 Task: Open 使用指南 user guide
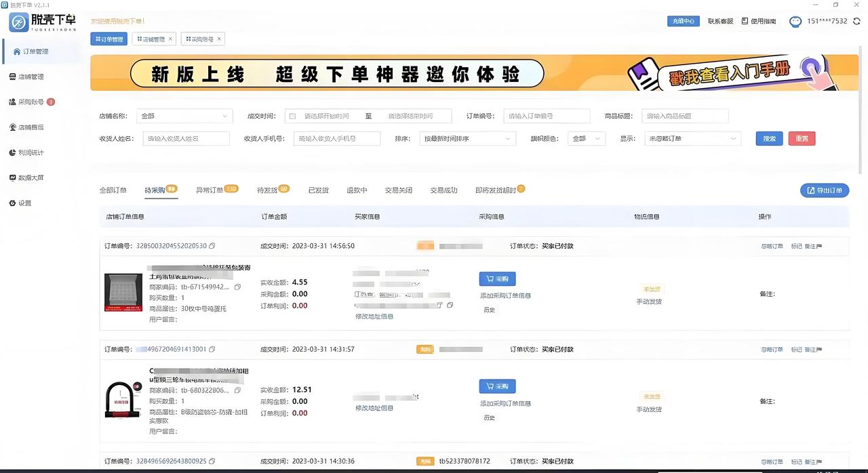(759, 21)
